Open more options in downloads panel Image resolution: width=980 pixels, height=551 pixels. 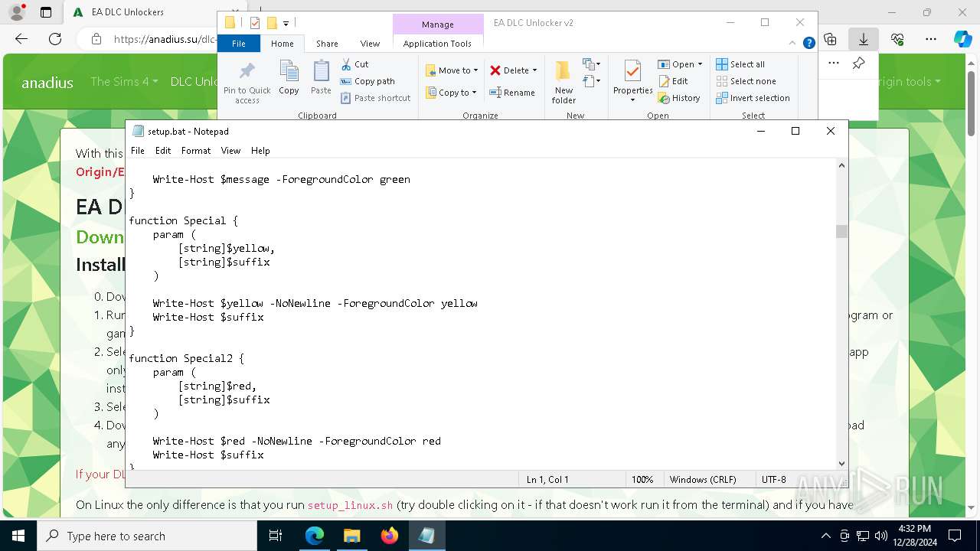click(x=834, y=64)
